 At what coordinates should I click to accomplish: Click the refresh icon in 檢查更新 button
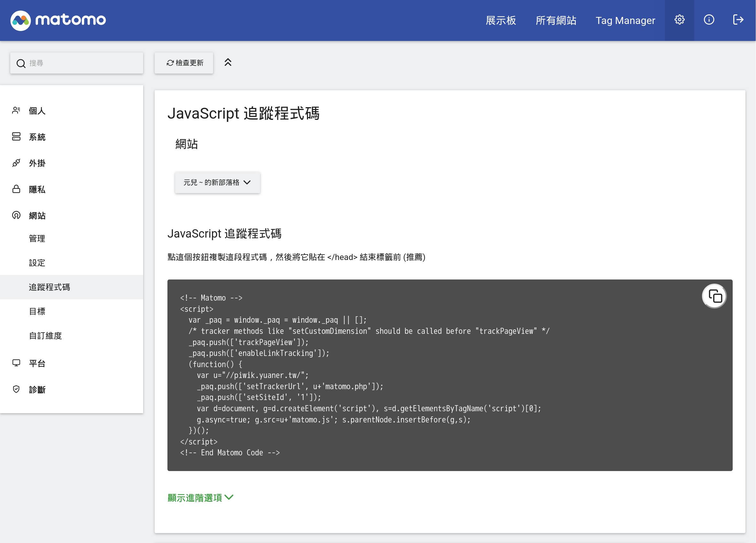tap(170, 63)
